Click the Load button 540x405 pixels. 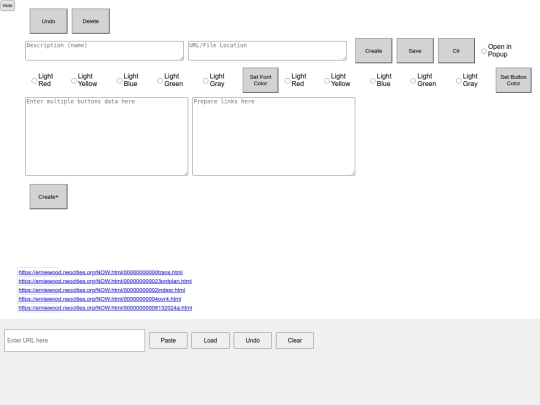[x=210, y=341]
